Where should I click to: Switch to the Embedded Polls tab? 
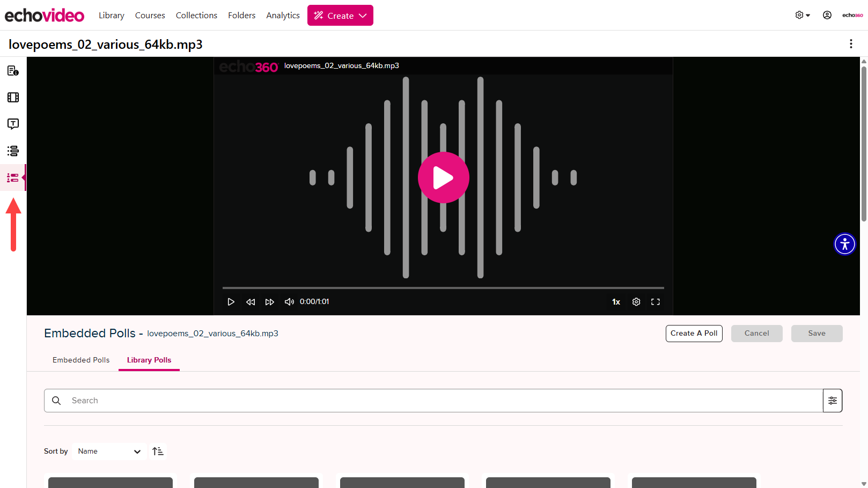click(x=81, y=360)
